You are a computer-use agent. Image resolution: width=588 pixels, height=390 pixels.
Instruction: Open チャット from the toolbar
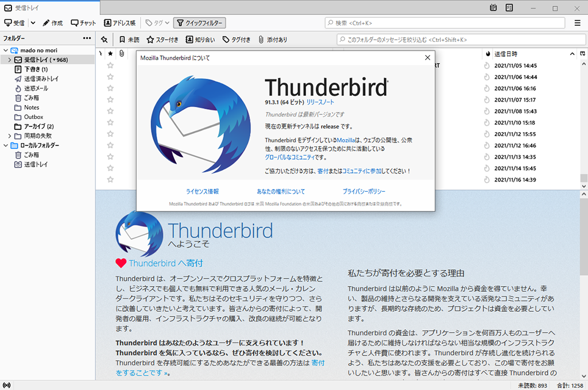tap(83, 22)
